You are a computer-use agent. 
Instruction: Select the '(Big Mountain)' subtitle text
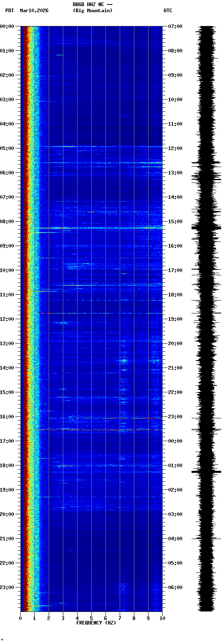[x=93, y=11]
